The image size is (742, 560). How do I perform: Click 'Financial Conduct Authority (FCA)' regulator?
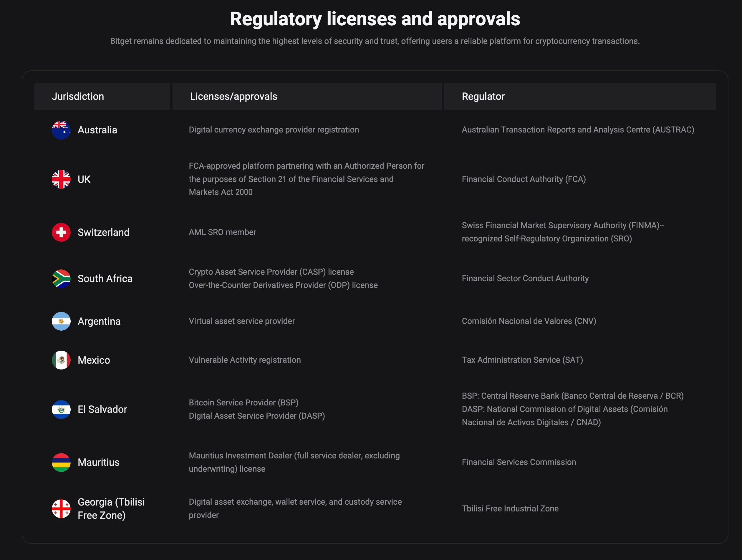coord(524,179)
